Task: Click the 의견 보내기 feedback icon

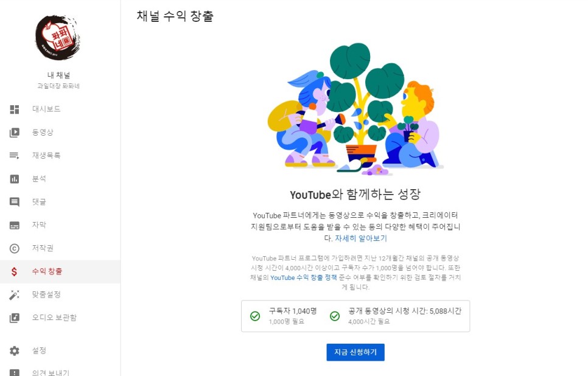Action: [x=14, y=372]
